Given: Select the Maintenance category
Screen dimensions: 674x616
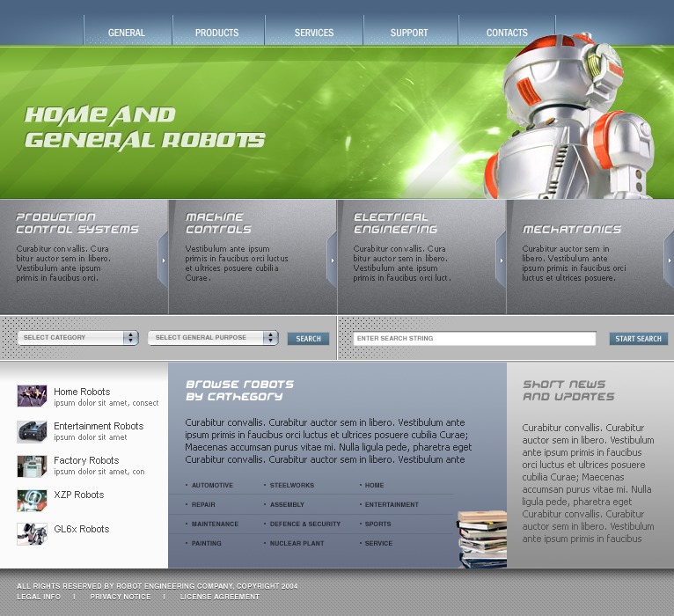Looking at the screenshot, I should coord(215,524).
